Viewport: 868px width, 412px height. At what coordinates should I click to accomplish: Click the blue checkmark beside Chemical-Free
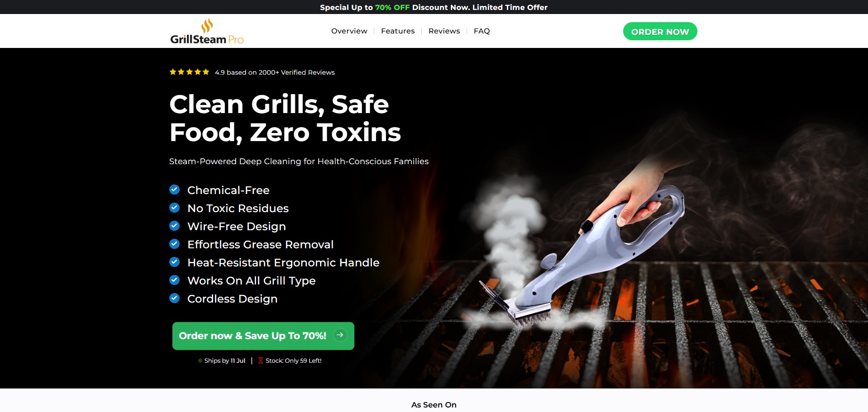click(x=174, y=189)
